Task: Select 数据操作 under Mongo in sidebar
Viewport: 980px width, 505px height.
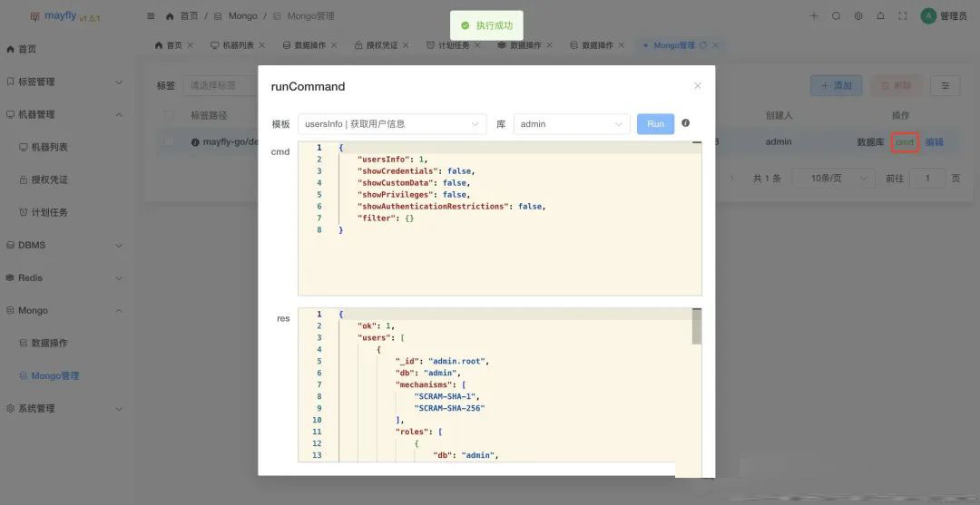Action: [49, 343]
